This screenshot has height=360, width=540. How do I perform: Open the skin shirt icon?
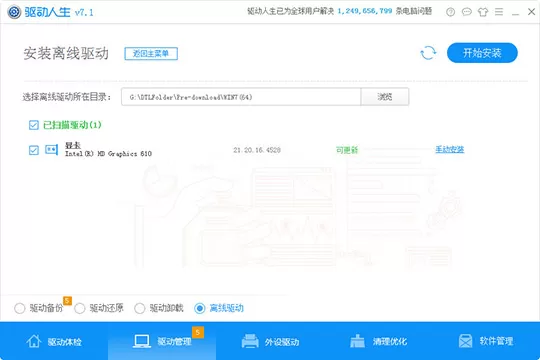pyautogui.click(x=483, y=12)
